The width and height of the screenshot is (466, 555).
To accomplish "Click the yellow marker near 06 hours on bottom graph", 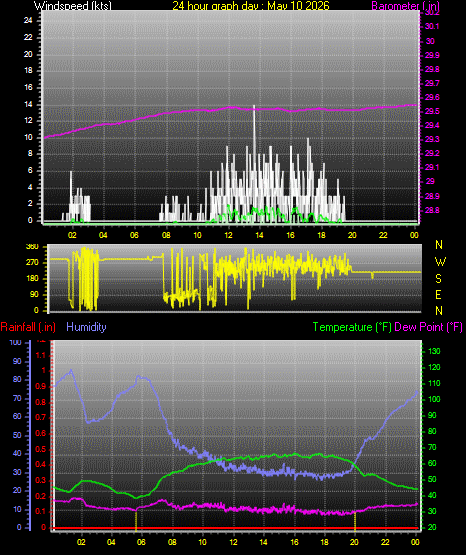I will point(136,521).
